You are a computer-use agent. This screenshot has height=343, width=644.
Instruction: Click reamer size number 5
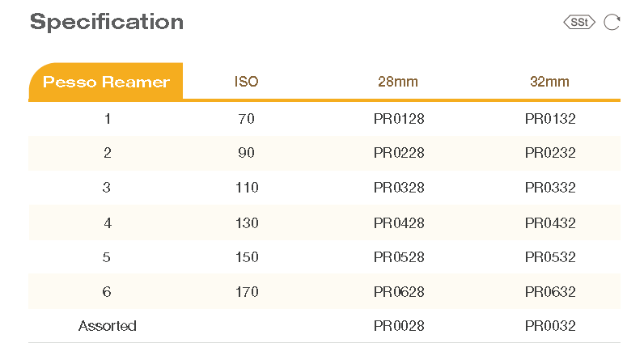[108, 257]
